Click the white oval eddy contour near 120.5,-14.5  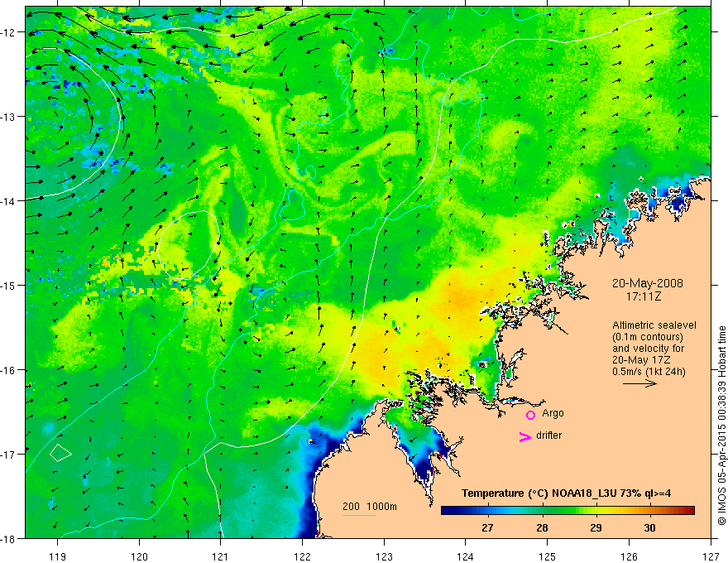pos(188,245)
